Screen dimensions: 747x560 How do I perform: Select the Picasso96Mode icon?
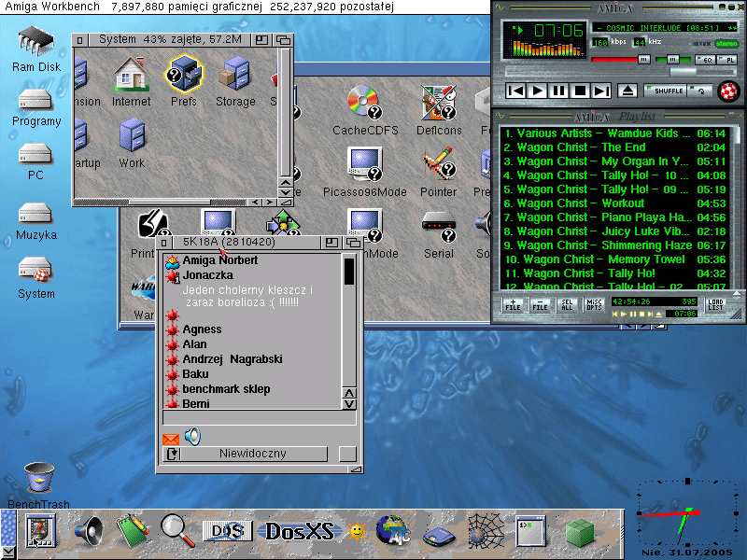pyautogui.click(x=364, y=164)
